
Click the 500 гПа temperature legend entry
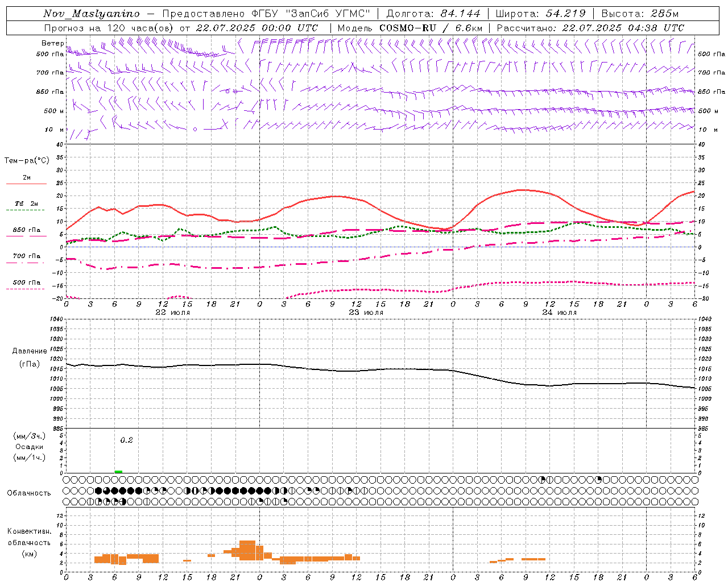pos(27,282)
